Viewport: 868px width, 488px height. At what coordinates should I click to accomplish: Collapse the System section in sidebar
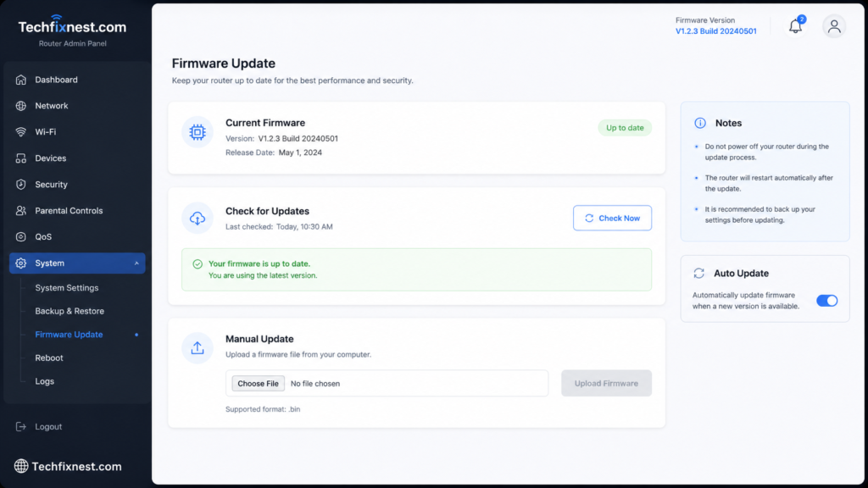pos(77,263)
